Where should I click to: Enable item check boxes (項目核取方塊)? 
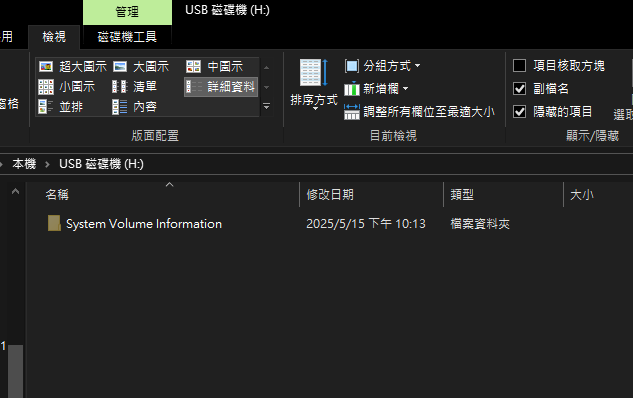[520, 65]
